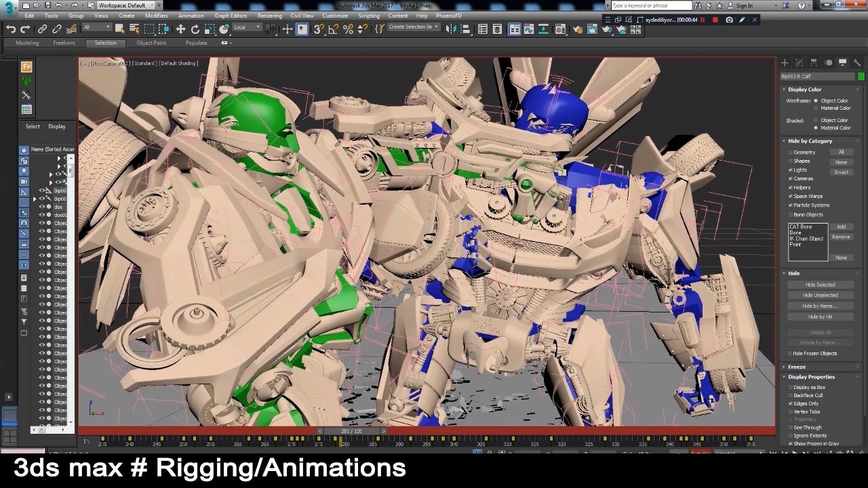Screen dimensions: 868x488
Task: Activate the Unlink Selection tool
Action: [57, 29]
